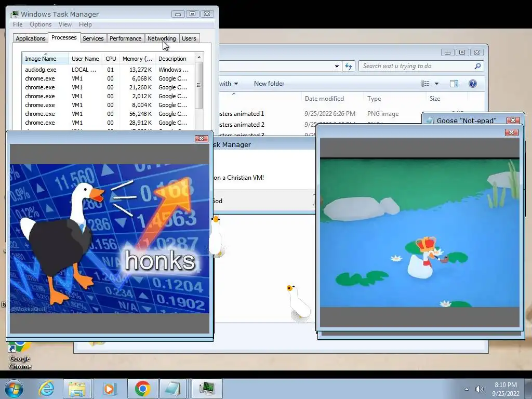Click the Explorer refresh button

pyautogui.click(x=349, y=66)
